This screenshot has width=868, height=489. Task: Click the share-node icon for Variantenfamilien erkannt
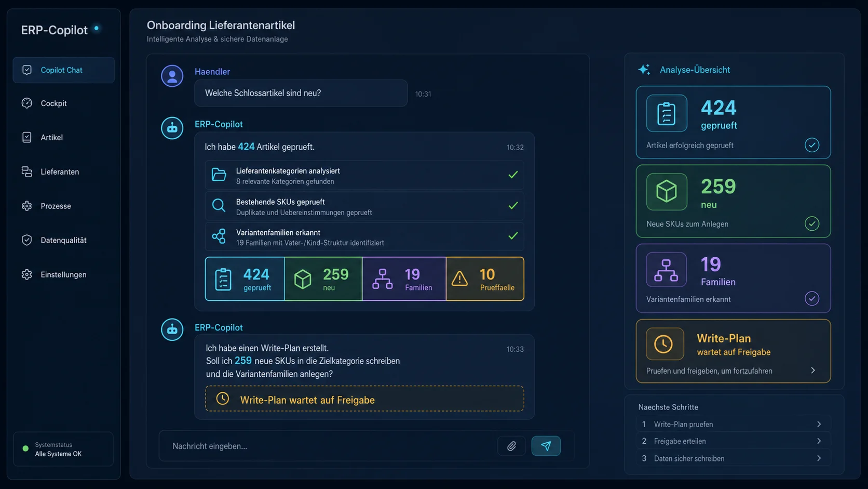point(219,236)
